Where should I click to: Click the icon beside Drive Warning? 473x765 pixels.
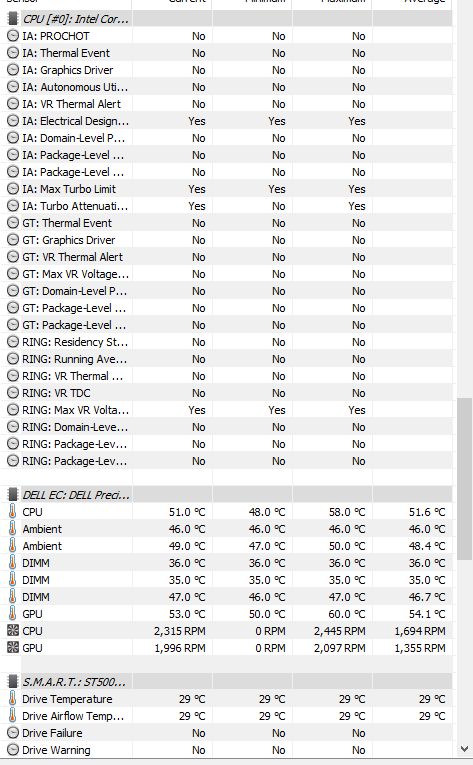pos(13,750)
